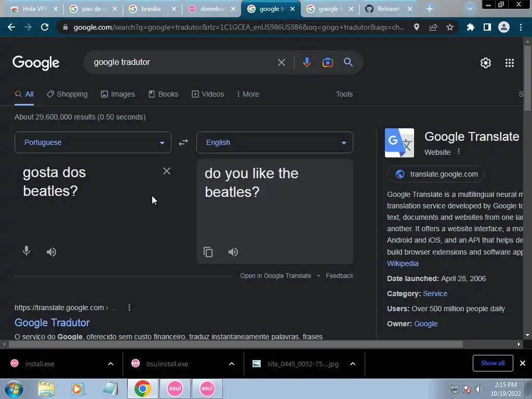Switch to the All results tab
Viewport: 532px width, 399px height.
24,94
